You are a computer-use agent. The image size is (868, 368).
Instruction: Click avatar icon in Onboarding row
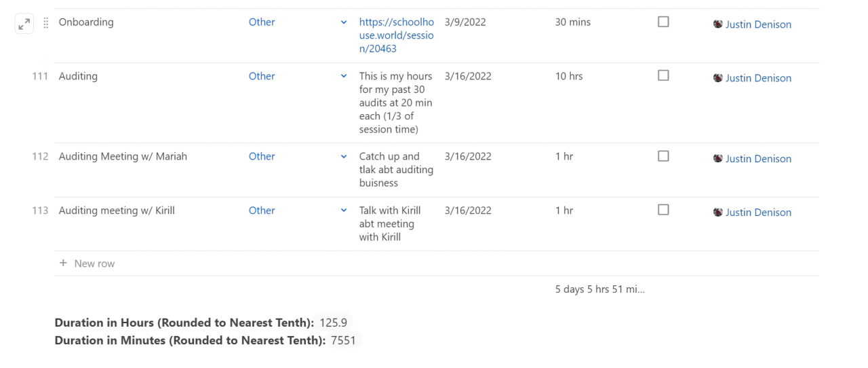[717, 24]
